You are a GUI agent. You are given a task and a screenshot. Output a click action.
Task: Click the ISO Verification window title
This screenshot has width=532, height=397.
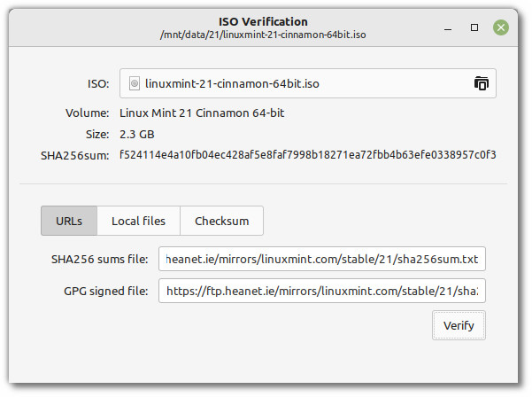coord(262,20)
